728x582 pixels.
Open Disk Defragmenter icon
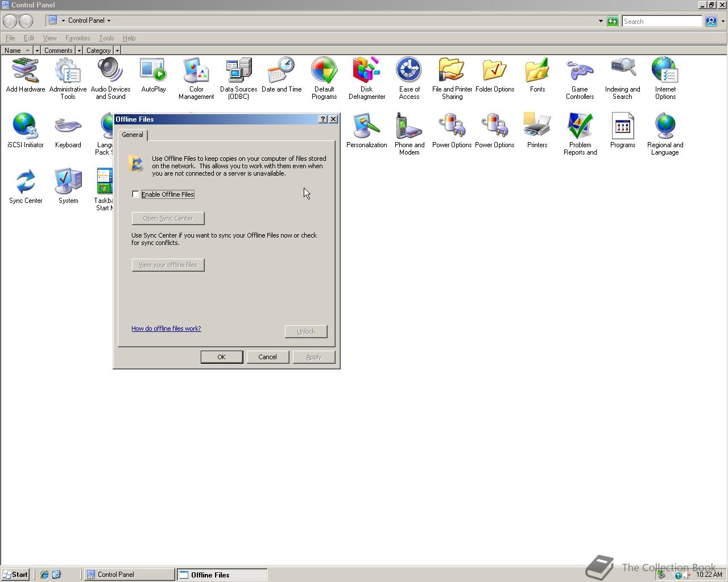point(367,78)
